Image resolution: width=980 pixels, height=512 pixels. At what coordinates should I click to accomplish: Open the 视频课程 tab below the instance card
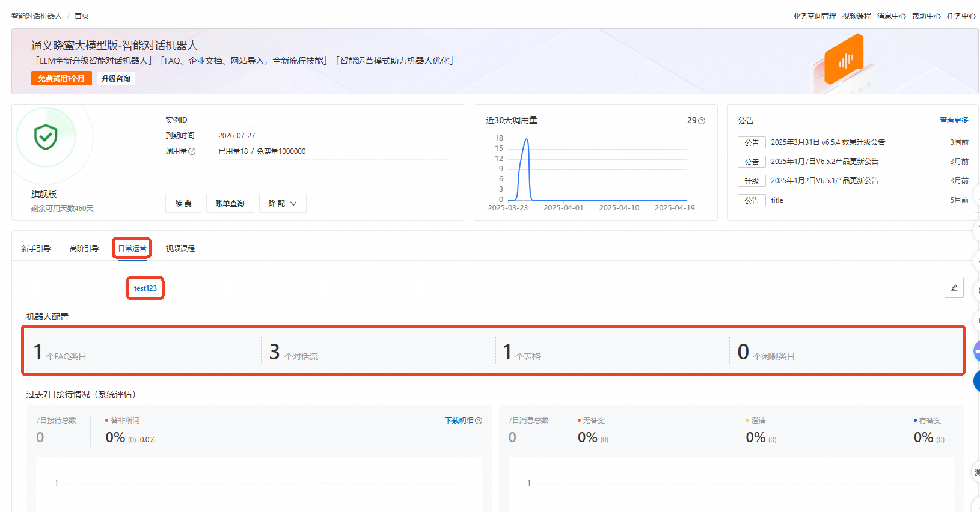pos(180,248)
